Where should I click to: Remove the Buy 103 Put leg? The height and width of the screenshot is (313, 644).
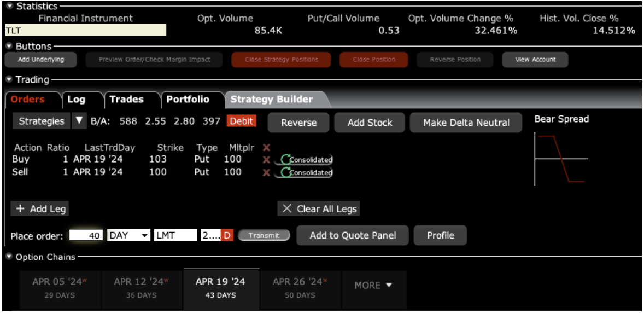pos(266,160)
